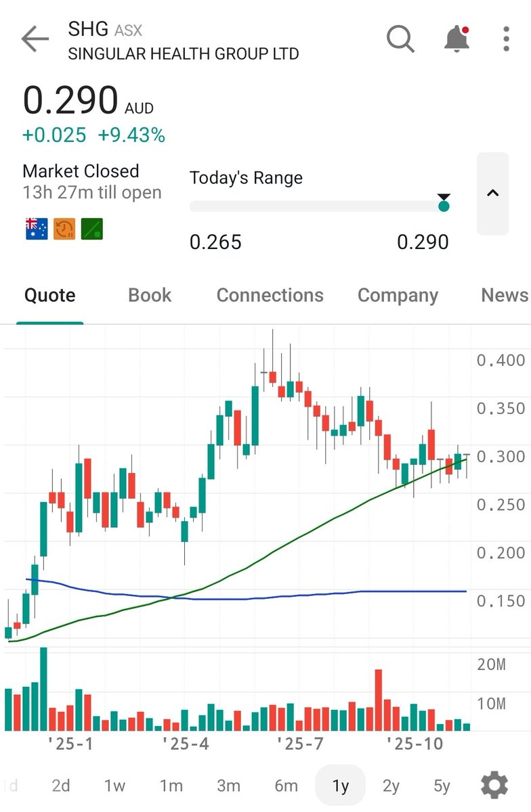This screenshot has width=531, height=812.
Task: Tap the 20M volume axis label
Action: tap(491, 664)
